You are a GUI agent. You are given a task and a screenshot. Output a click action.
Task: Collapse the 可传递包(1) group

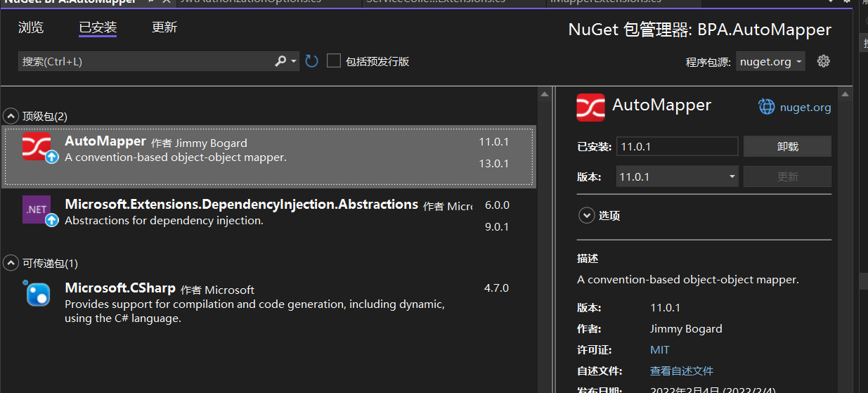point(11,263)
